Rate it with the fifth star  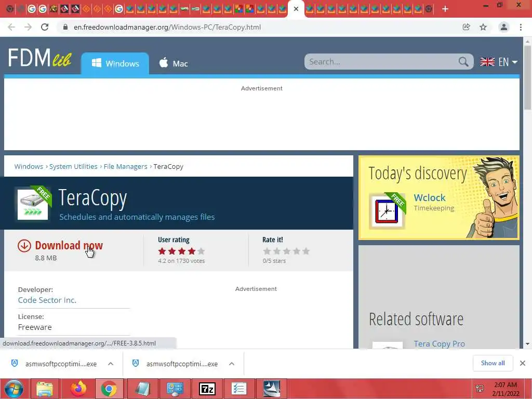(x=306, y=251)
